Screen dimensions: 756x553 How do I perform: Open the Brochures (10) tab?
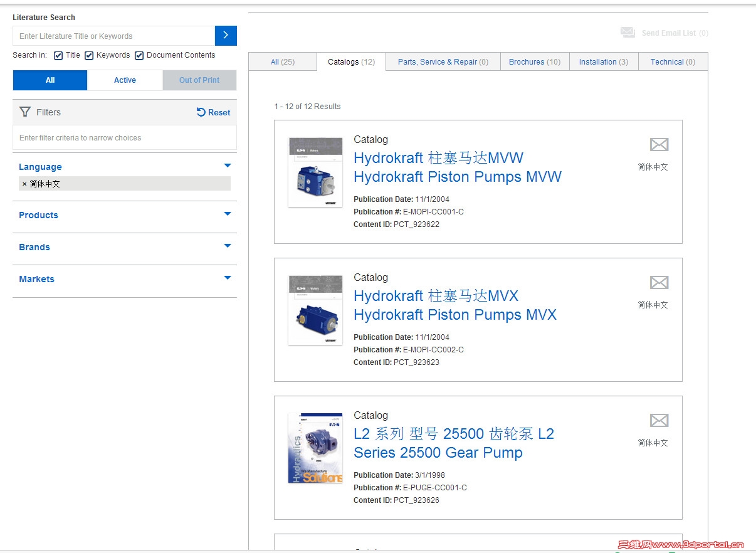(x=535, y=61)
